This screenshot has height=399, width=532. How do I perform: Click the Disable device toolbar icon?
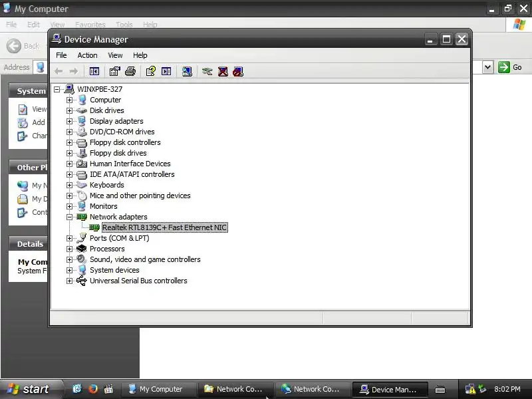[x=238, y=71]
